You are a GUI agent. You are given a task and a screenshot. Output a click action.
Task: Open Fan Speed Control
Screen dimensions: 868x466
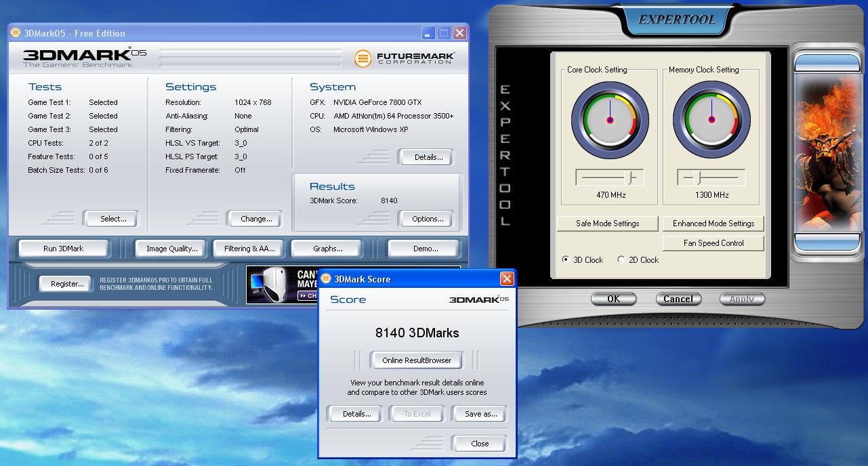[714, 243]
